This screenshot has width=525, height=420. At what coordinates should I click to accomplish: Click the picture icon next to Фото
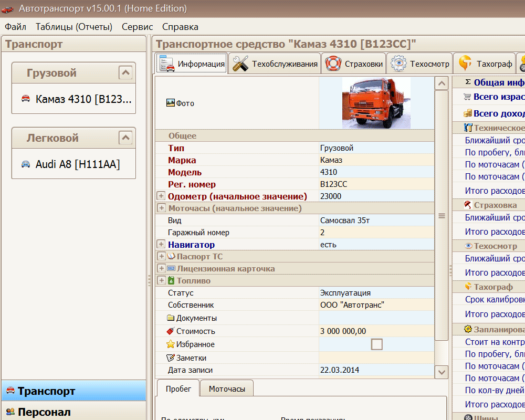171,103
